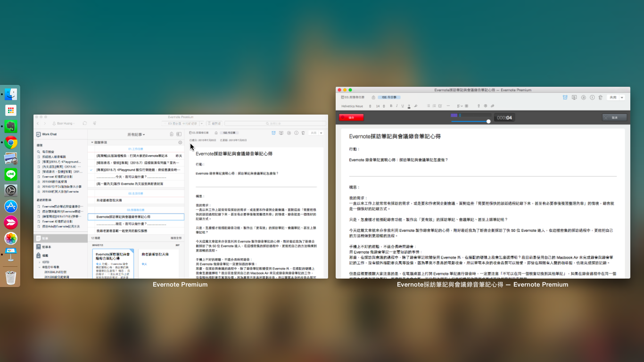Open Photos from the Dock
644x362 pixels.
[10, 239]
